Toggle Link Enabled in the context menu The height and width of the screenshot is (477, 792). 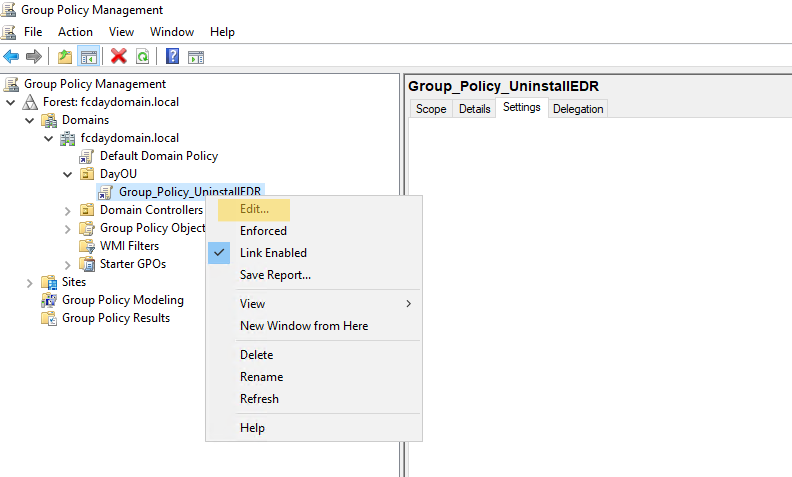[x=273, y=253]
